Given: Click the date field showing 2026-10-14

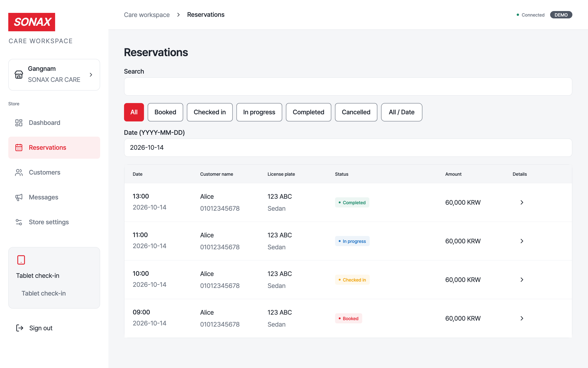Looking at the screenshot, I should pos(348,147).
